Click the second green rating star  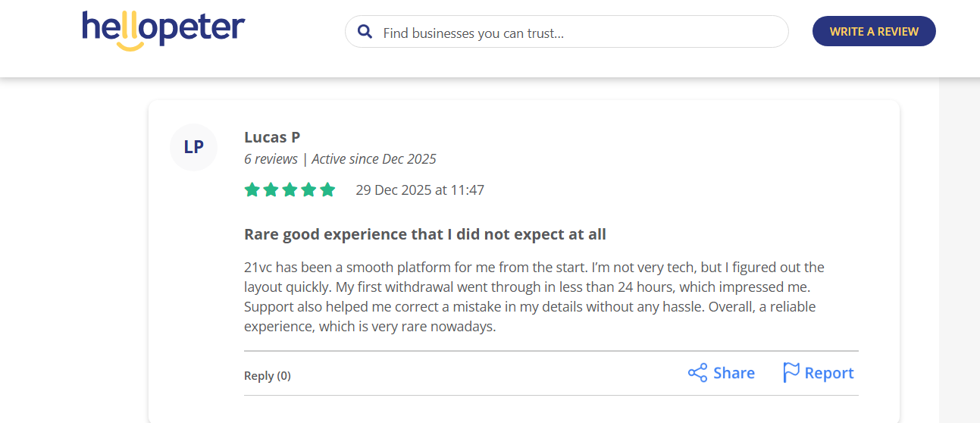point(271,190)
